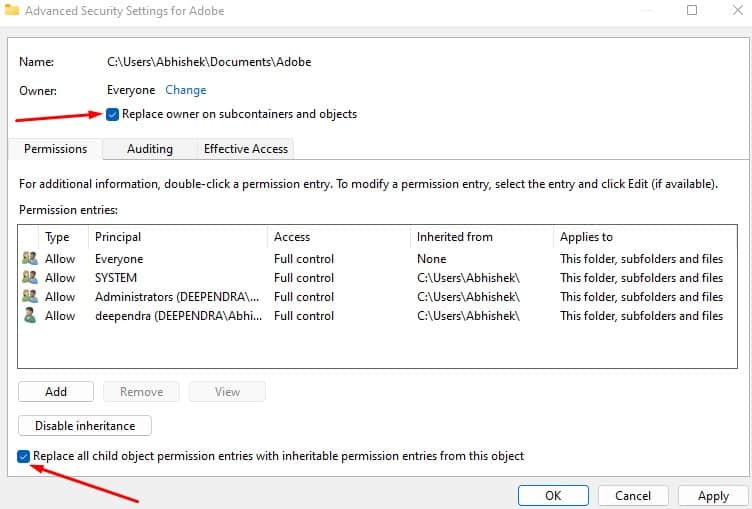Sort by Inherited from column header
Screen dimensions: 752x509
coord(482,237)
